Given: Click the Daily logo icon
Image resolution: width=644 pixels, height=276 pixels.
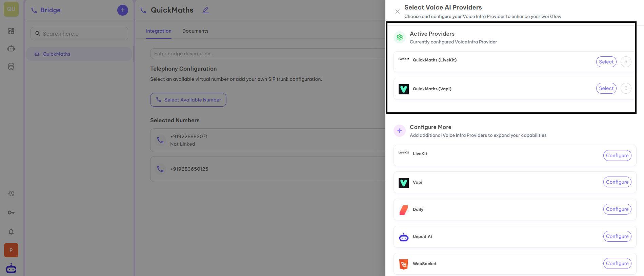Looking at the screenshot, I should pyautogui.click(x=404, y=210).
